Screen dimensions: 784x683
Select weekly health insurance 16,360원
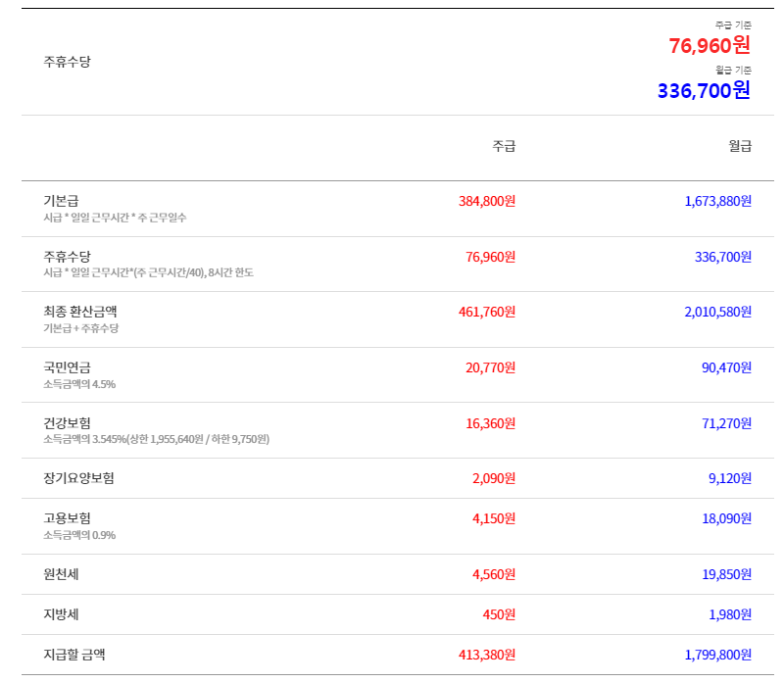coord(491,424)
